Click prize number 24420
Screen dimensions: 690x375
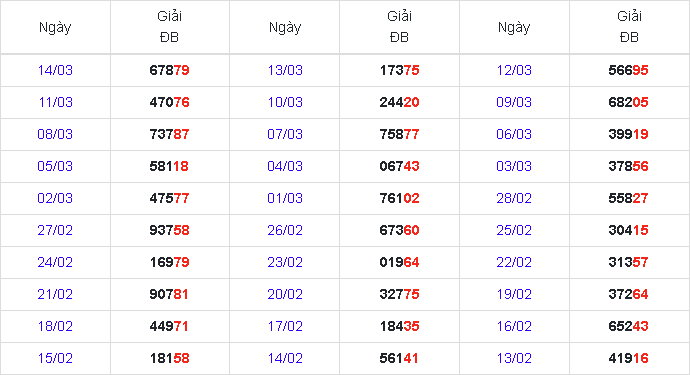point(400,102)
